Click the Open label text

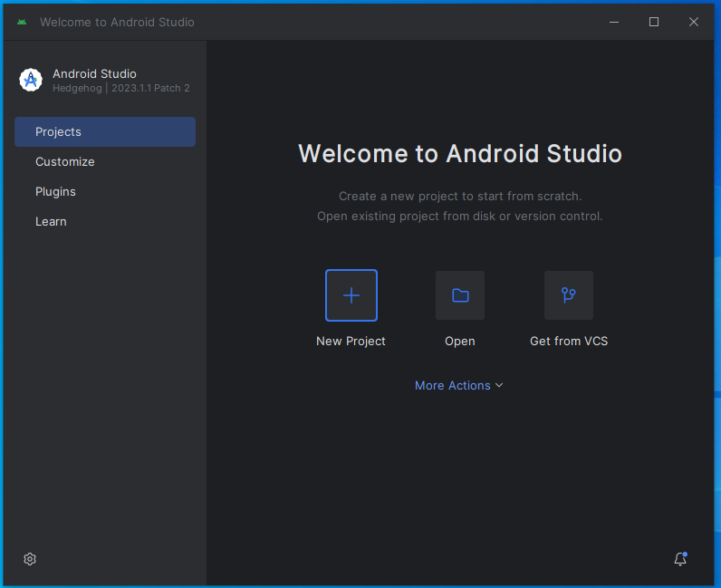[x=460, y=341]
